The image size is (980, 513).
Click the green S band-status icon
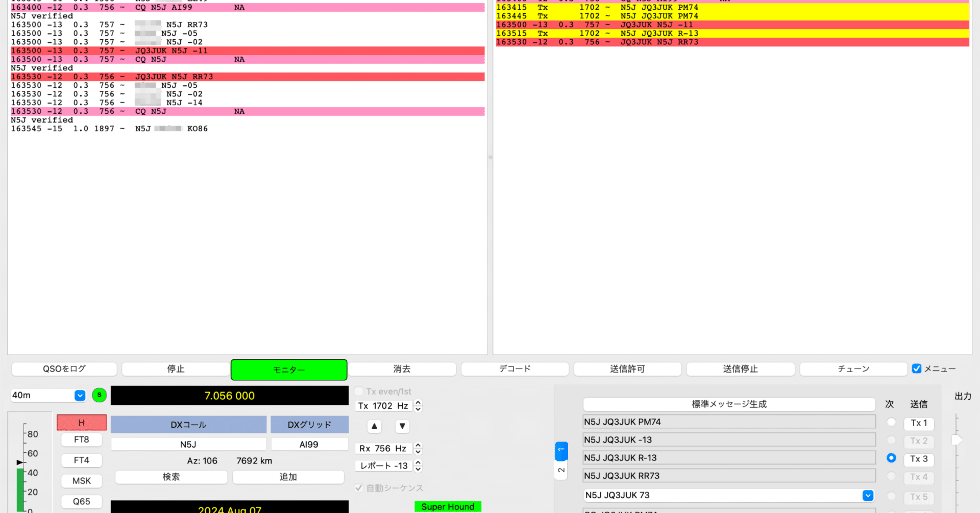coord(99,395)
